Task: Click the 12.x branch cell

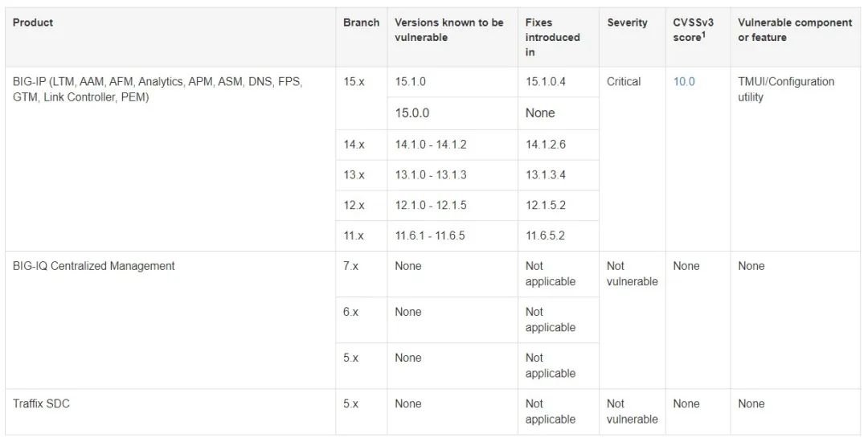Action: (354, 206)
